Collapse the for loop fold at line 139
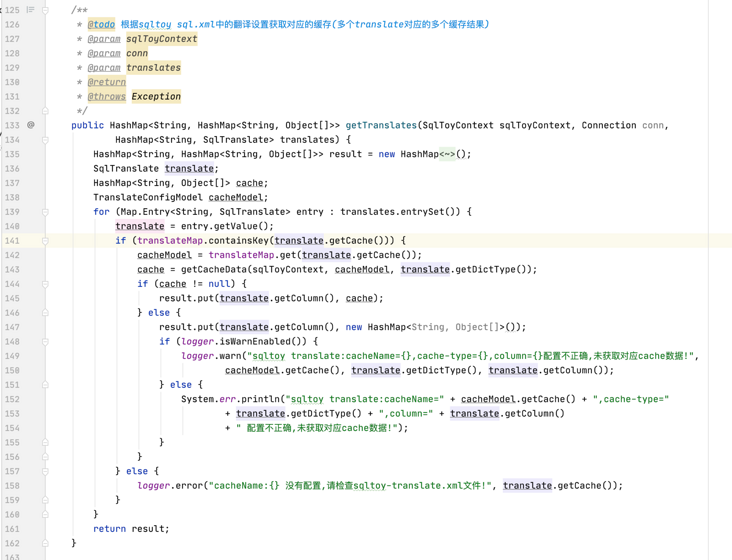Image resolution: width=732 pixels, height=560 pixels. (x=45, y=212)
